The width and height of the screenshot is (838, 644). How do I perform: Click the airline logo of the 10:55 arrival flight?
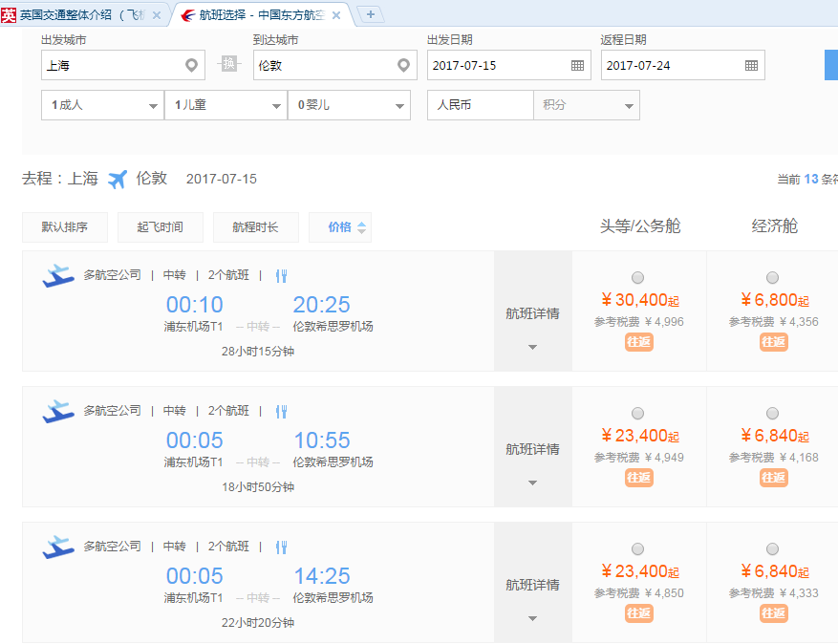(x=58, y=412)
